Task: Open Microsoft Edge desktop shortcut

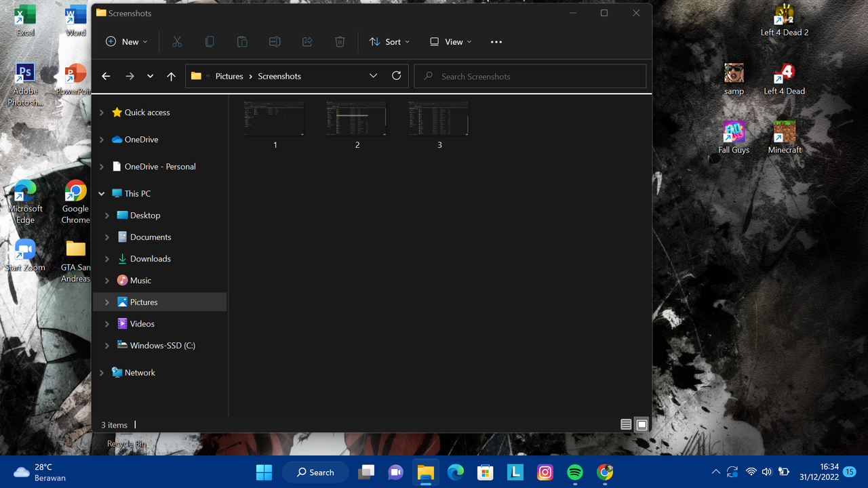Action: (x=25, y=202)
